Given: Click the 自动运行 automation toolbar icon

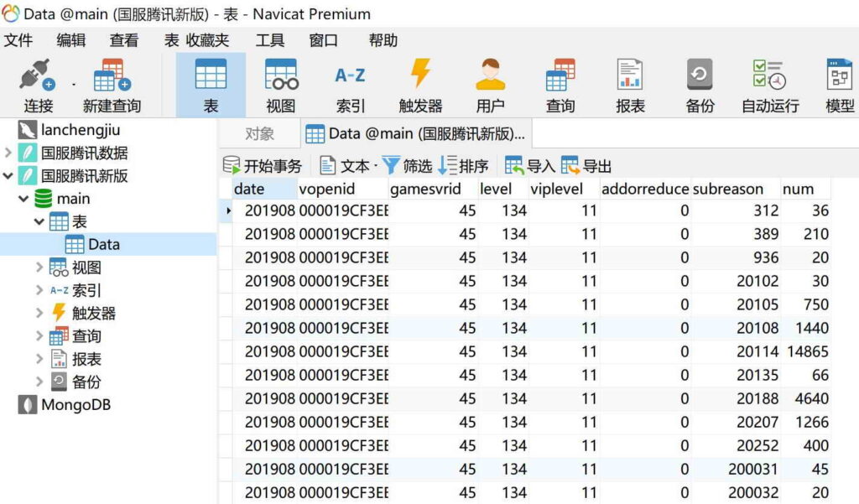Looking at the screenshot, I should coord(769,85).
